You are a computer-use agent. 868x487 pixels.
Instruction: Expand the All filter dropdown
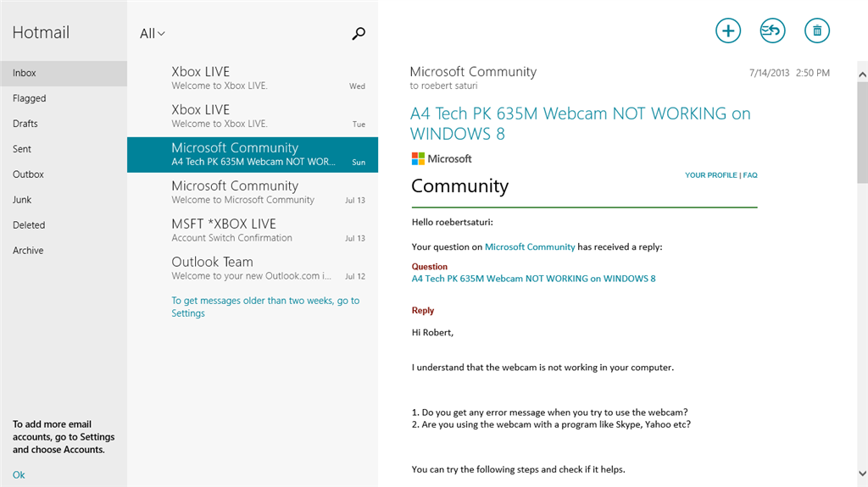click(x=153, y=34)
